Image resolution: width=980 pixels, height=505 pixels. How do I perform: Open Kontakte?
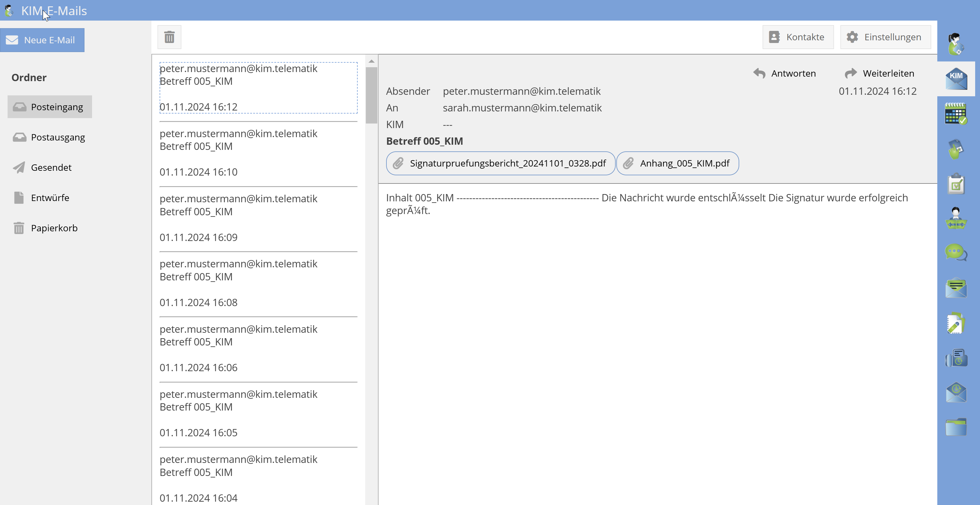(798, 37)
